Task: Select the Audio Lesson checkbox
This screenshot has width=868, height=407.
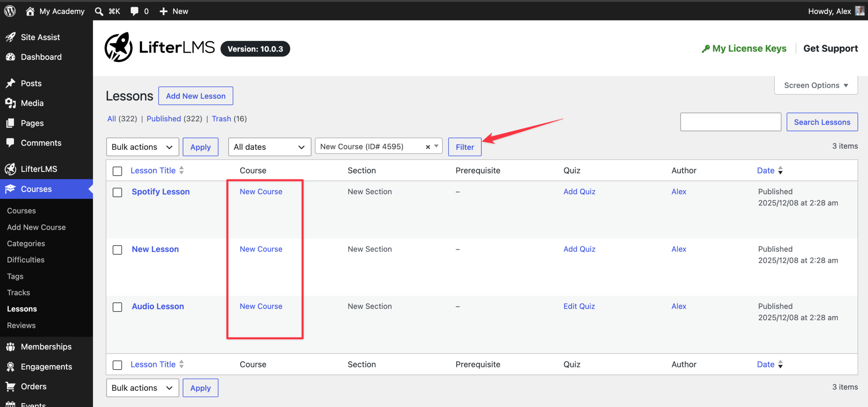Action: [117, 307]
